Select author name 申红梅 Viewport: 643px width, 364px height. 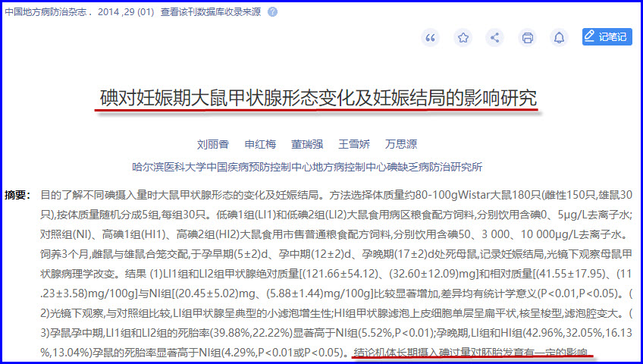pos(260,144)
